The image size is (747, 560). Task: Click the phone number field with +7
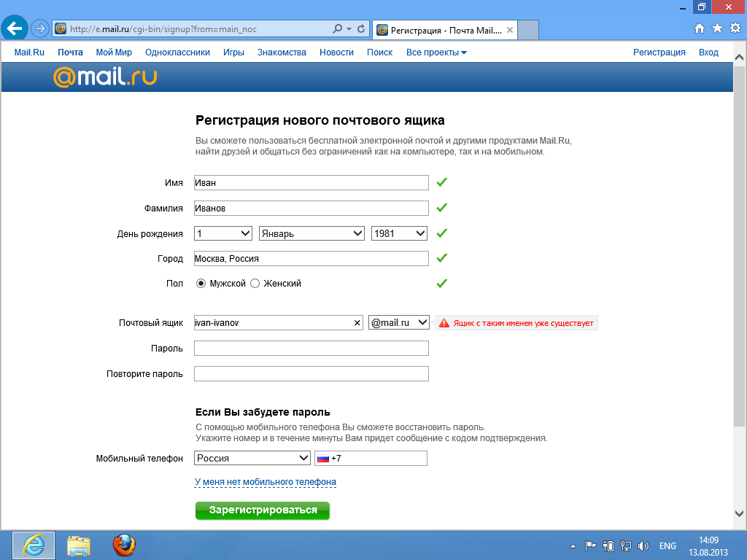(371, 458)
